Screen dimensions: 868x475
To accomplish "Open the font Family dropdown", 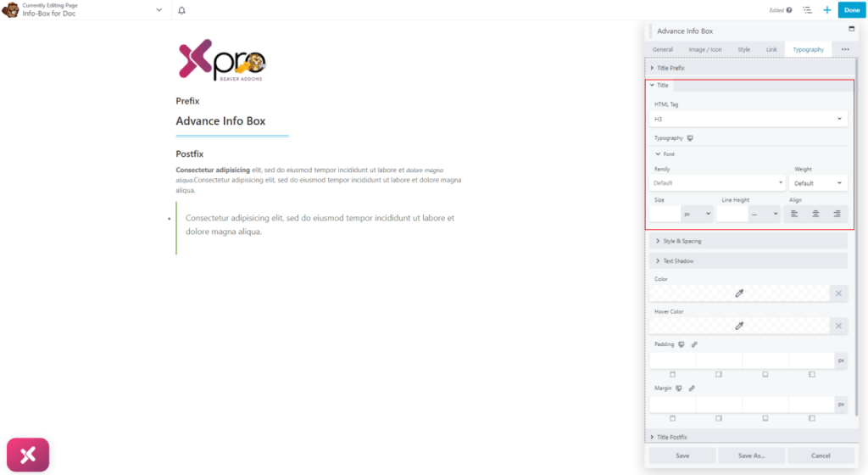I will click(718, 183).
